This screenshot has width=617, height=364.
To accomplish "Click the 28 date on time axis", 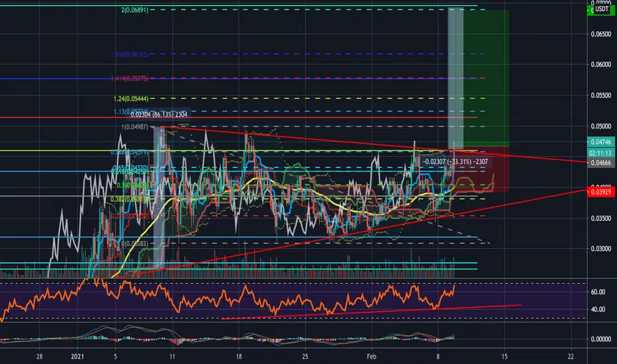I will coord(39,357).
